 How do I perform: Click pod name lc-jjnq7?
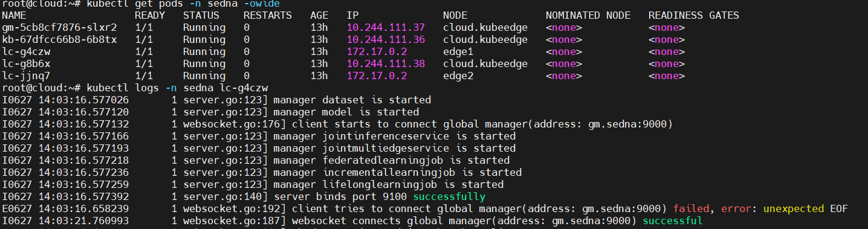tap(26, 76)
